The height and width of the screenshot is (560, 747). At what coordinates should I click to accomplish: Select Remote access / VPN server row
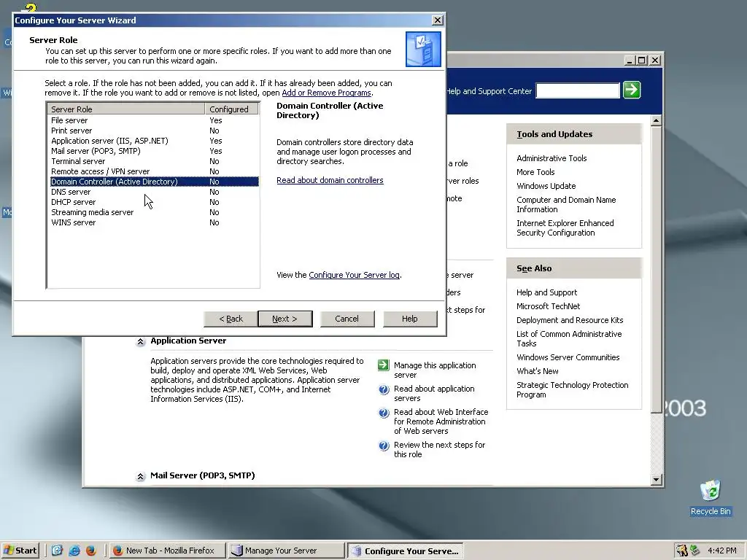(x=155, y=171)
